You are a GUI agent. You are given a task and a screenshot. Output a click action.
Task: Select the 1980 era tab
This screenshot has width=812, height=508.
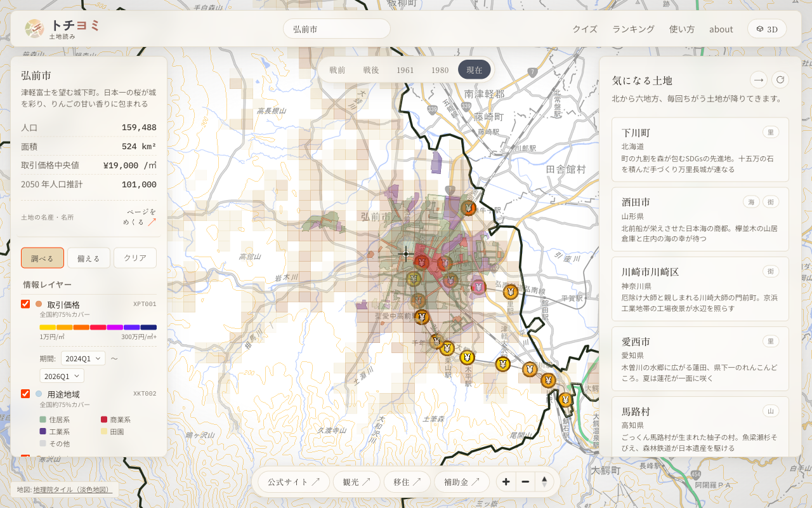[x=440, y=70]
